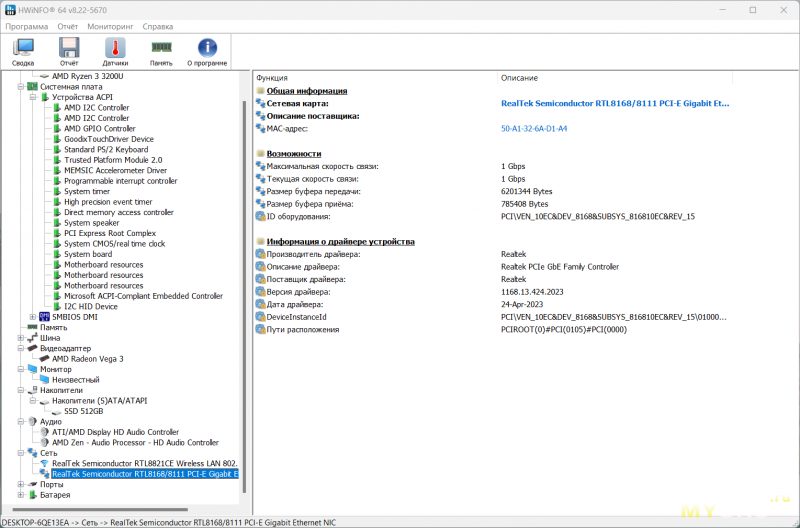Click the tree panel horizontal scrollbar
This screenshot has height=528, width=800.
pyautogui.click(x=100, y=509)
